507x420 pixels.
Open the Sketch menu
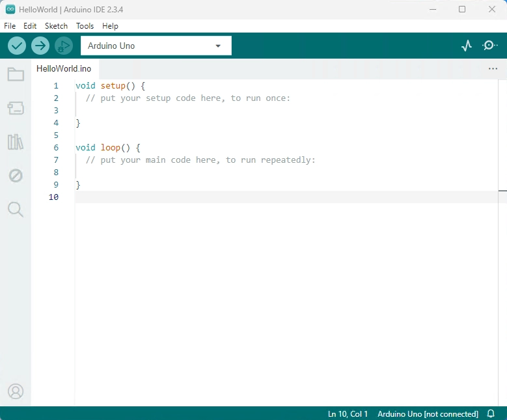click(56, 26)
